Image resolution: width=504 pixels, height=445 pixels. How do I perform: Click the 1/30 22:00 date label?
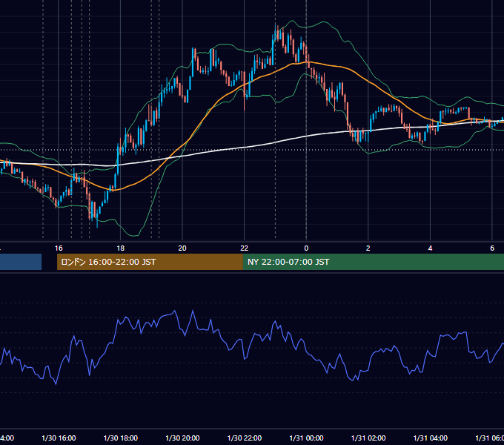pyautogui.click(x=245, y=438)
